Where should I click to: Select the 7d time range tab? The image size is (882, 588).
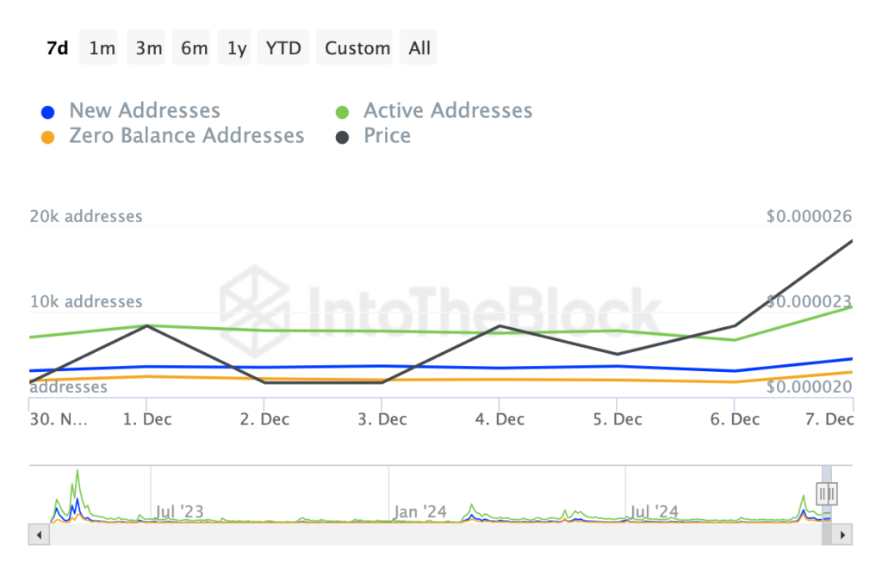pos(57,48)
